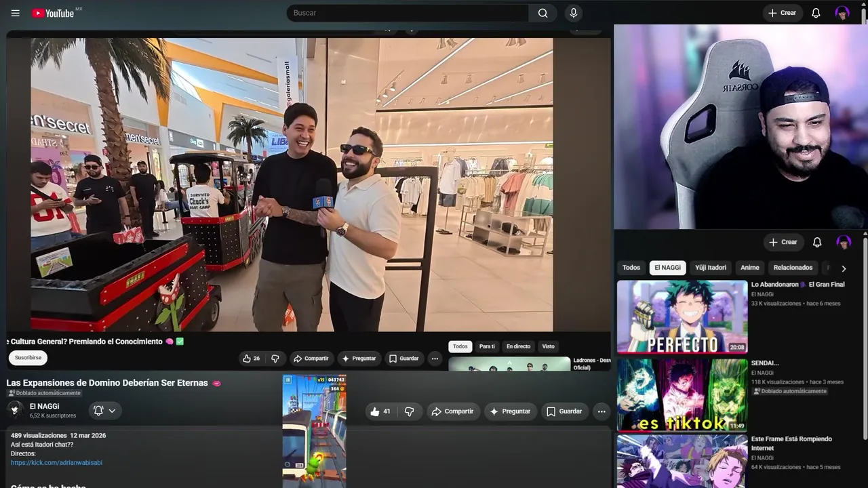Click title Las Expansiones de Domino Deberían Ser Eternas

click(107, 383)
